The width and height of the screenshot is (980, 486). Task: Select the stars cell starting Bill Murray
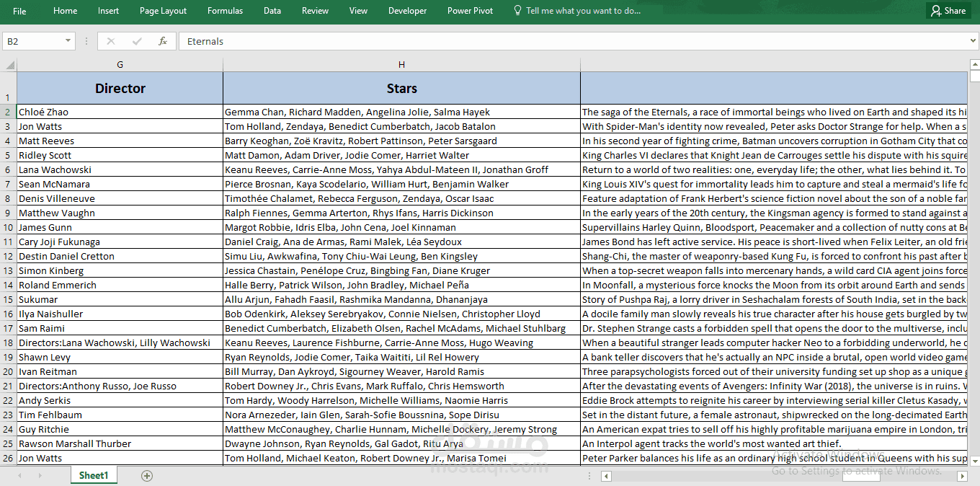[x=401, y=371]
